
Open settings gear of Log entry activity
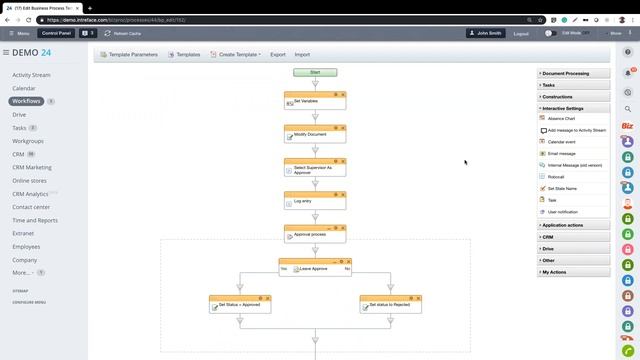336,195
